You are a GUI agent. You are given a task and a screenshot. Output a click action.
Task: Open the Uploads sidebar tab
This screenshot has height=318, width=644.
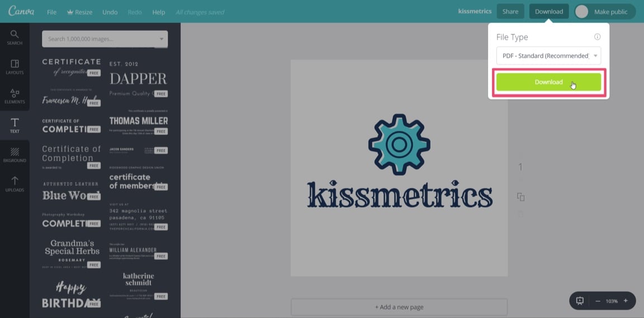tap(15, 184)
